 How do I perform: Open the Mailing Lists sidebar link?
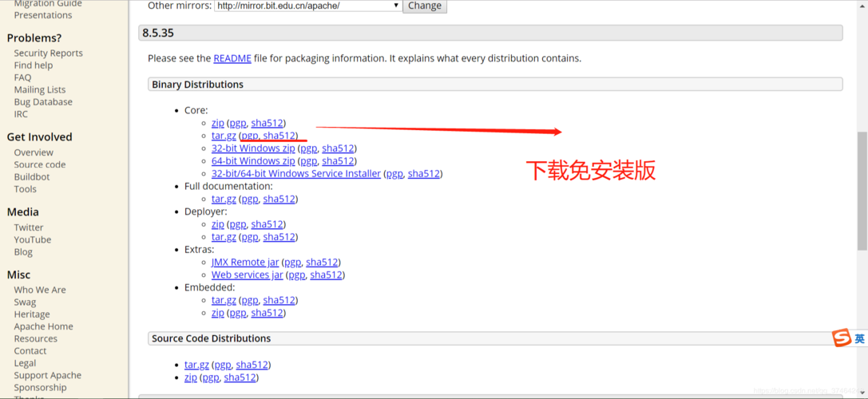tap(40, 90)
